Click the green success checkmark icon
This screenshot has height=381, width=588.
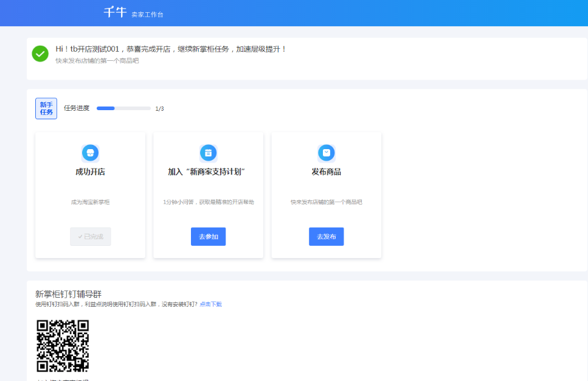pyautogui.click(x=40, y=54)
